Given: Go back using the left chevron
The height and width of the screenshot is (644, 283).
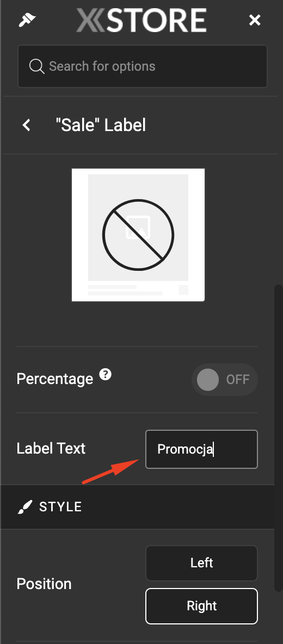Looking at the screenshot, I should pyautogui.click(x=27, y=125).
